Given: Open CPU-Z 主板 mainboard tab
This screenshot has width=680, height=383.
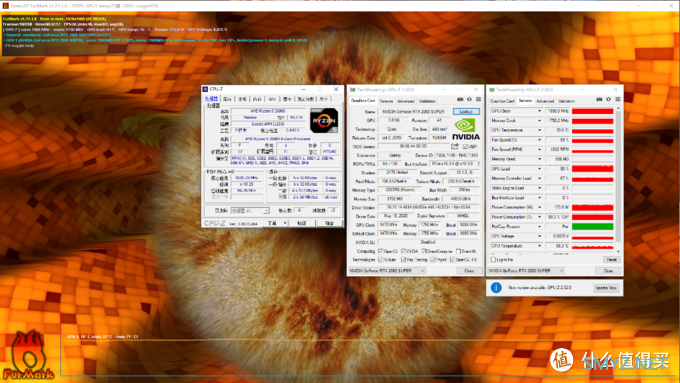Looking at the screenshot, I should pos(242,99).
